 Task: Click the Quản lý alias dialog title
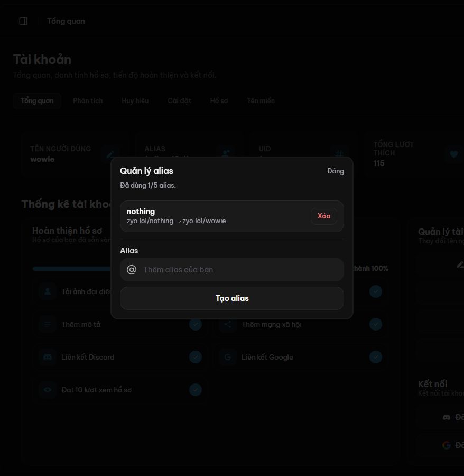tap(146, 171)
